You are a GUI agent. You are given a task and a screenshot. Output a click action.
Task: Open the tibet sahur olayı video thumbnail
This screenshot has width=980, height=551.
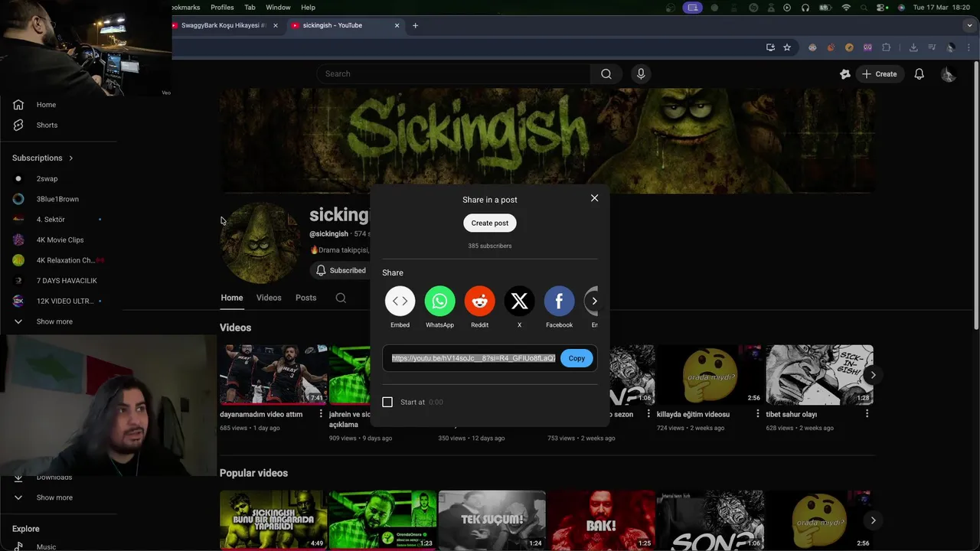coord(819,374)
